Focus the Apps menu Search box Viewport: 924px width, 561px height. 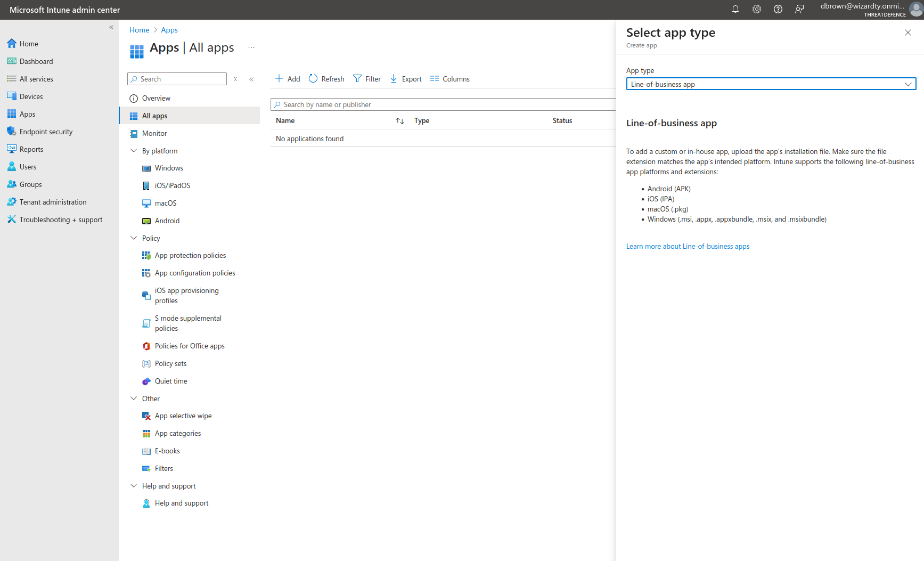[x=177, y=79]
